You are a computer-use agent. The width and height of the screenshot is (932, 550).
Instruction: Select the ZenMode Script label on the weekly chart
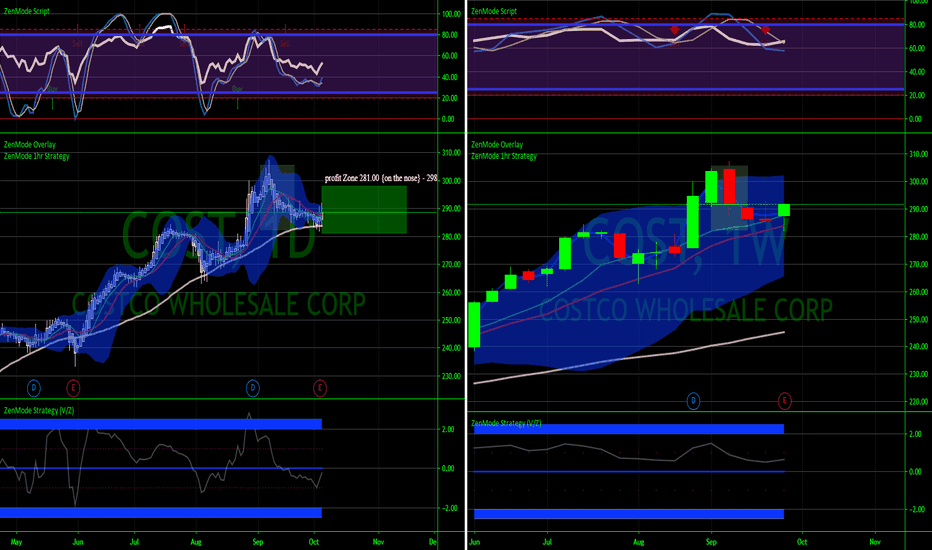(x=494, y=11)
